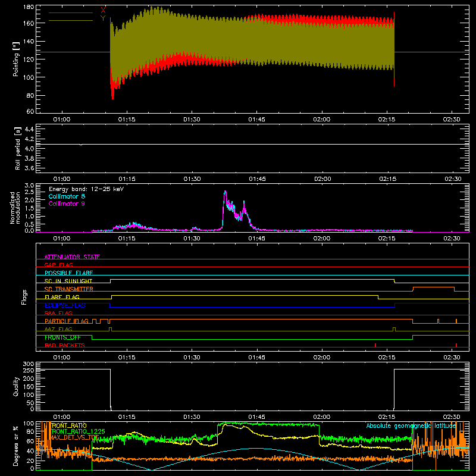Click the green FRONTS_OFF label

point(62,337)
